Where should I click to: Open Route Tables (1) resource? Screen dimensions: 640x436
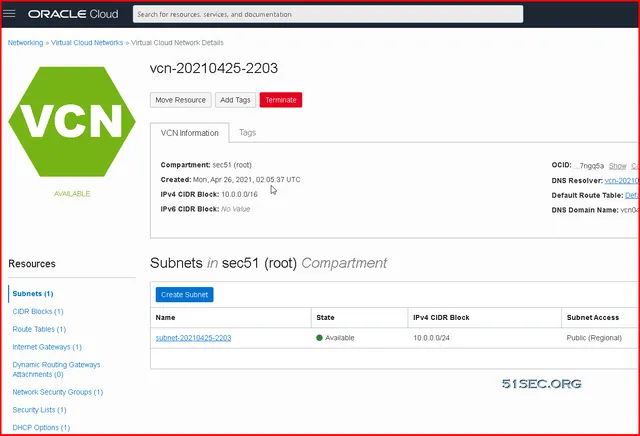[x=39, y=329]
